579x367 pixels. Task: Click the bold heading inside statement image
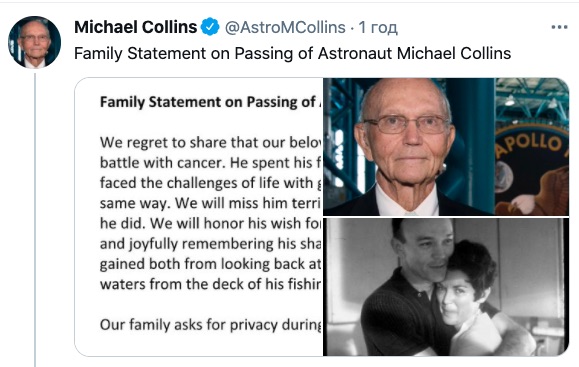(210, 102)
